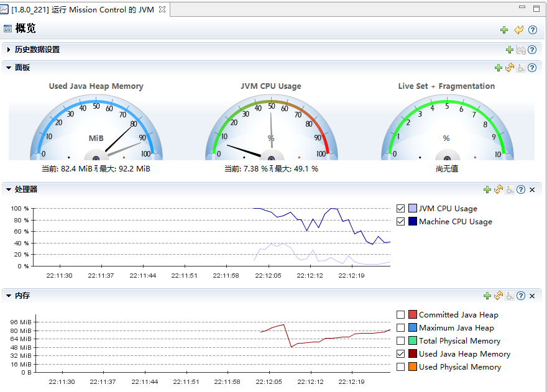Click 'Total Physical Memory' legend label
Viewport: 547px width, 392px height.
click(x=460, y=341)
